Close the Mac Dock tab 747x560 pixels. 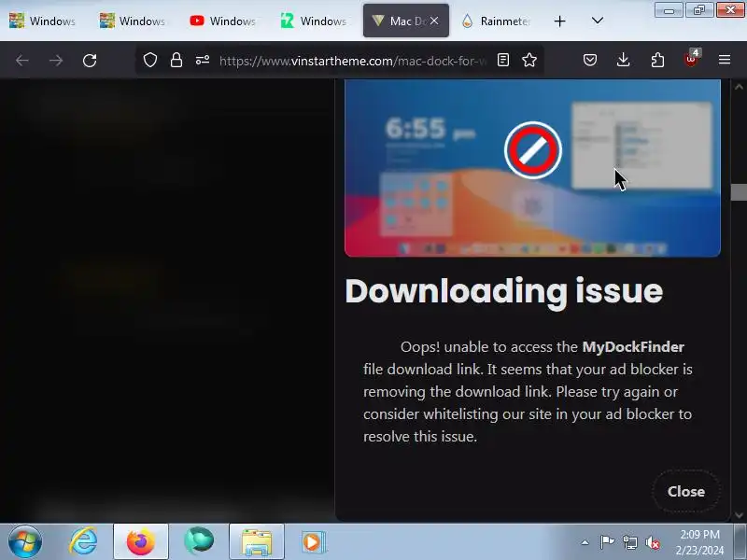point(434,21)
